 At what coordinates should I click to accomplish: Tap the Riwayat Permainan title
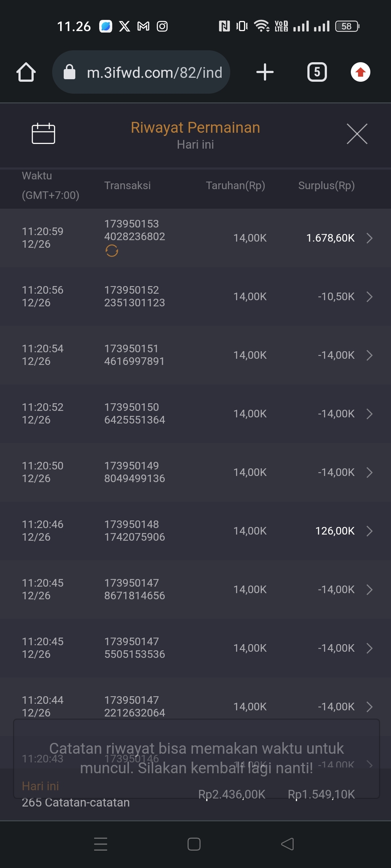195,128
